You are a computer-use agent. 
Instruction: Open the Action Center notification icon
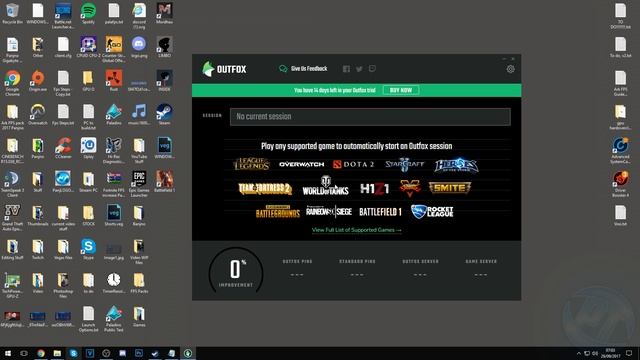click(629, 353)
